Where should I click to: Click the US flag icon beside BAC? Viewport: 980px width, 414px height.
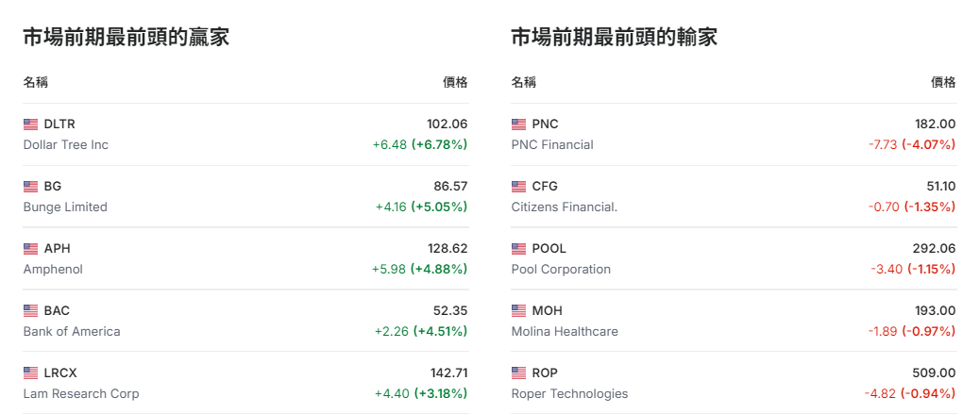point(31,311)
